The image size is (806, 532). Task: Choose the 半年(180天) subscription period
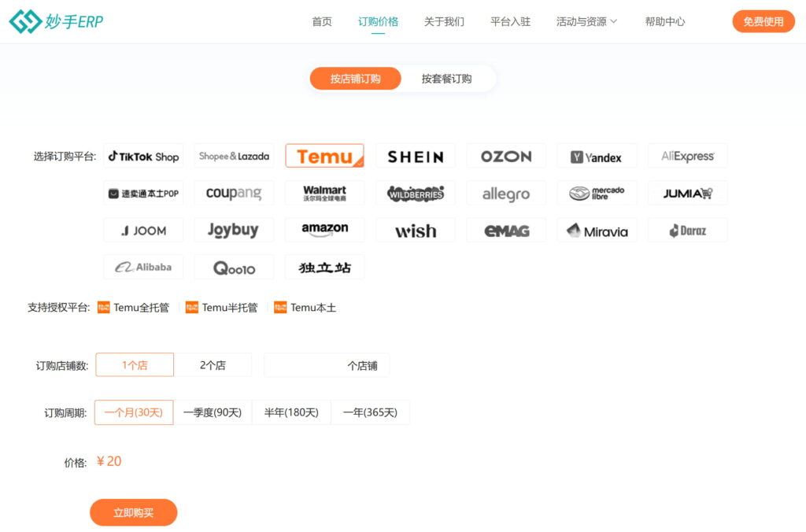[291, 412]
